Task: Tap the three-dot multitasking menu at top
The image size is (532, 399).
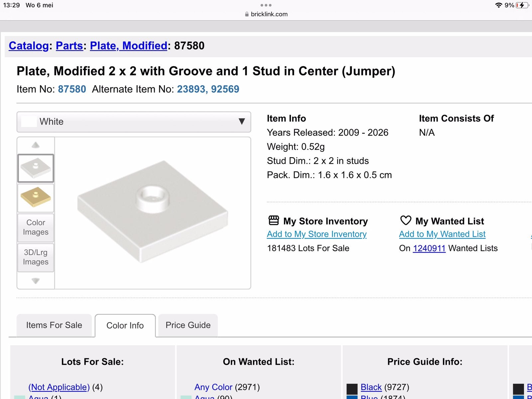Action: pyautogui.click(x=266, y=5)
